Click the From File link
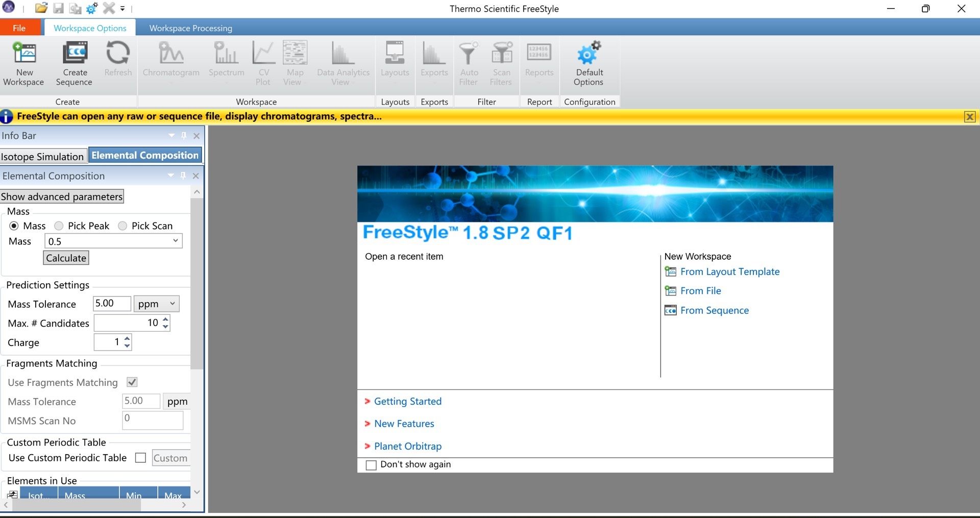Viewport: 980px width, 518px height. click(701, 291)
